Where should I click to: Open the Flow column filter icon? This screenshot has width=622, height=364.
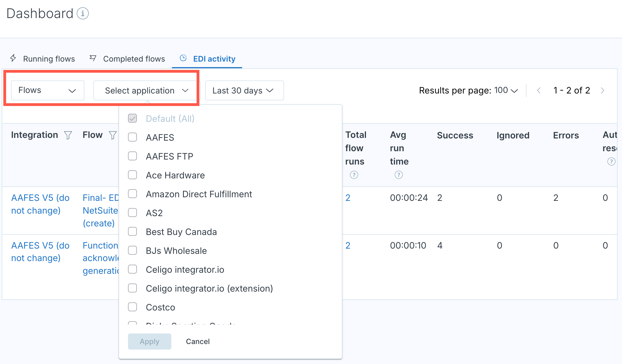coord(112,135)
